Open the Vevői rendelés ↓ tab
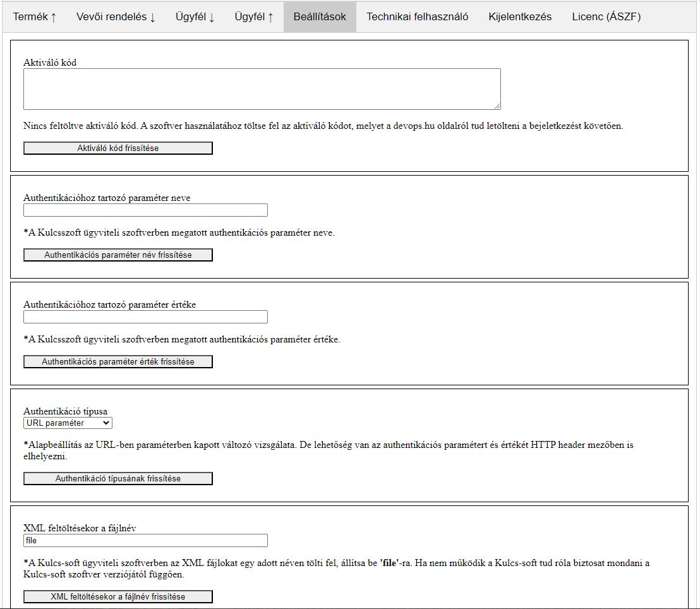 tap(116, 17)
